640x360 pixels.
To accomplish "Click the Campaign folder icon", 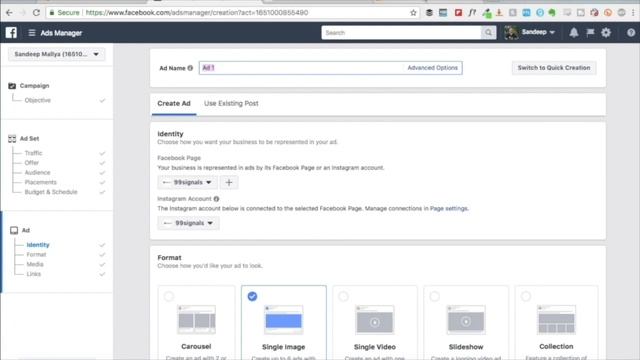I will 12,86.
